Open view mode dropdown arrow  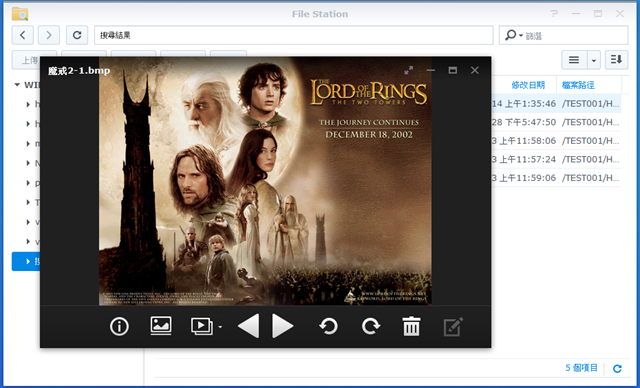coord(594,60)
